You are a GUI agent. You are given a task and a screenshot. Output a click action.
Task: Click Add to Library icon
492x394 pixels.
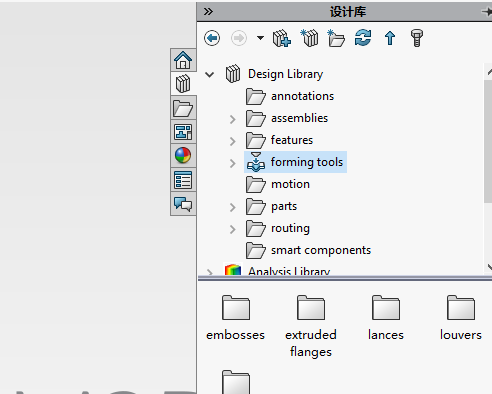pos(282,38)
